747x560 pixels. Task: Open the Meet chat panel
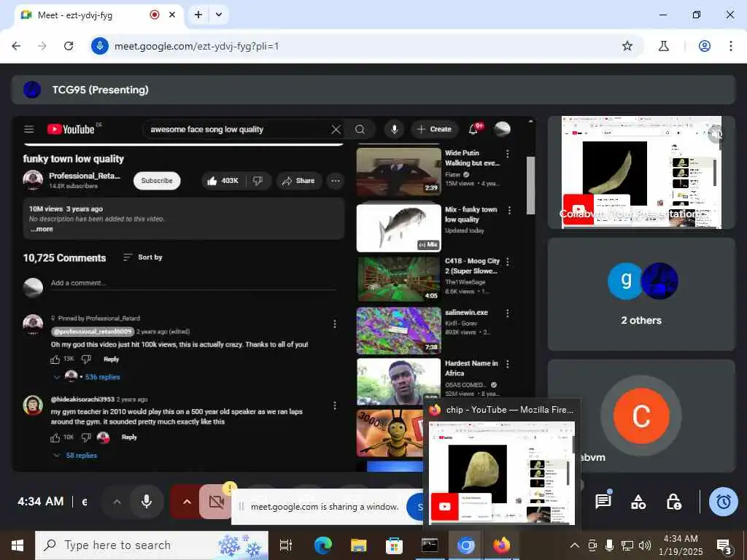coord(603,501)
